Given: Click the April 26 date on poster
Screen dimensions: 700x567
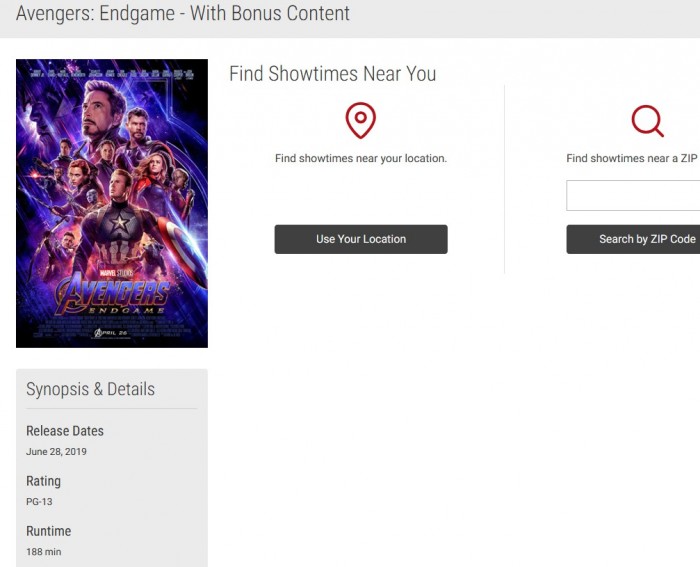Looking at the screenshot, I should pyautogui.click(x=111, y=333).
